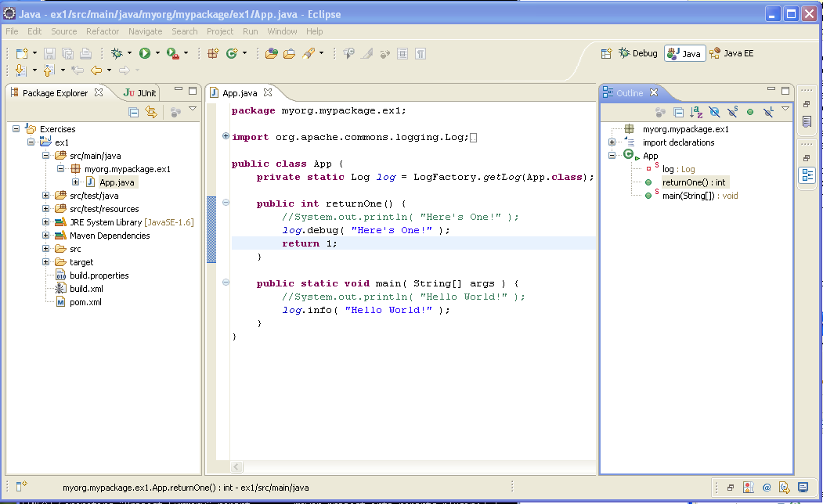
Task: Select main(String[]) in the Outline
Action: tap(699, 196)
